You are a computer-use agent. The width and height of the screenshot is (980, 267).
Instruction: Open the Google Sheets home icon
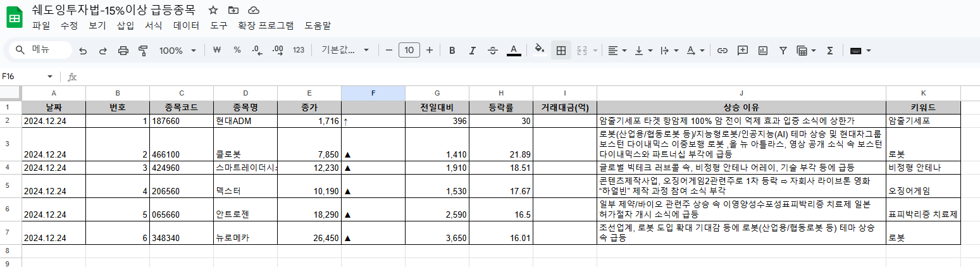pos(15,18)
